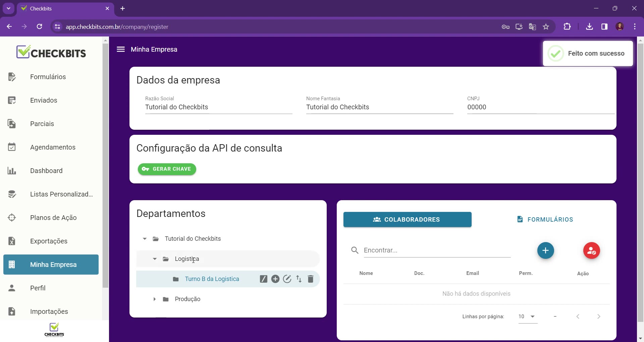Collapse the Logistica department node

[x=155, y=259]
